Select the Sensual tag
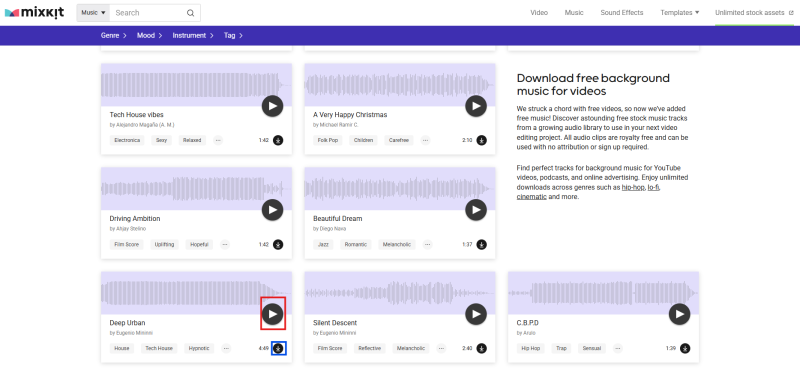Image resolution: width=800 pixels, height=369 pixels. (x=592, y=348)
